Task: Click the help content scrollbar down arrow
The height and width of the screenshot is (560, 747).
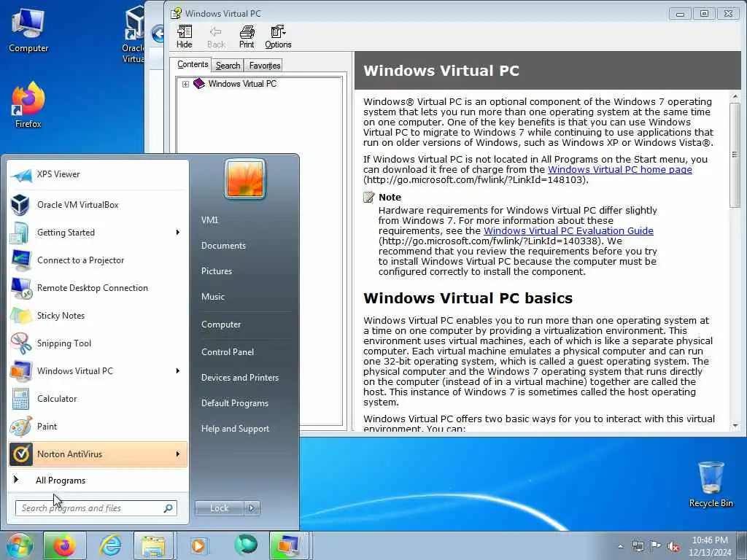Action: [735, 426]
